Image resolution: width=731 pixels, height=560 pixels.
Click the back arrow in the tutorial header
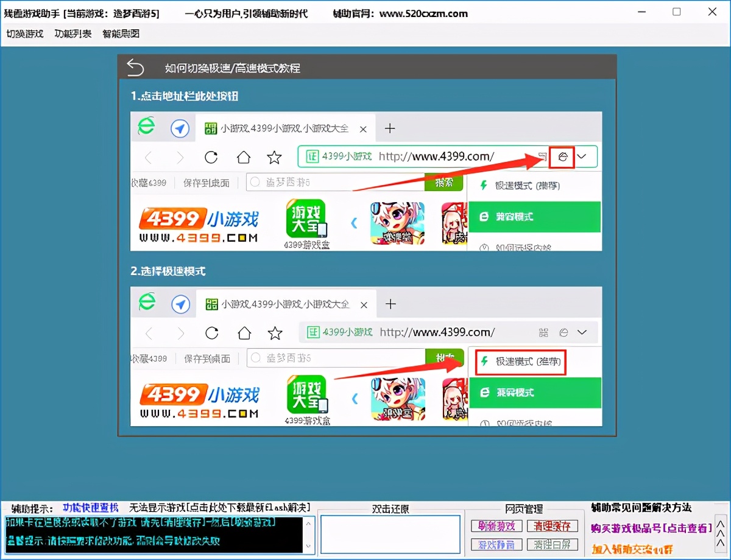[135, 68]
